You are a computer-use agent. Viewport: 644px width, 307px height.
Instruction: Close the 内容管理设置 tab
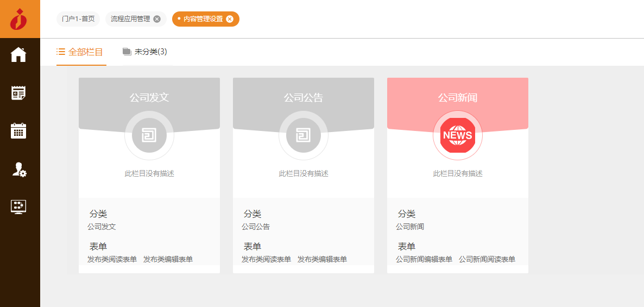(x=230, y=19)
